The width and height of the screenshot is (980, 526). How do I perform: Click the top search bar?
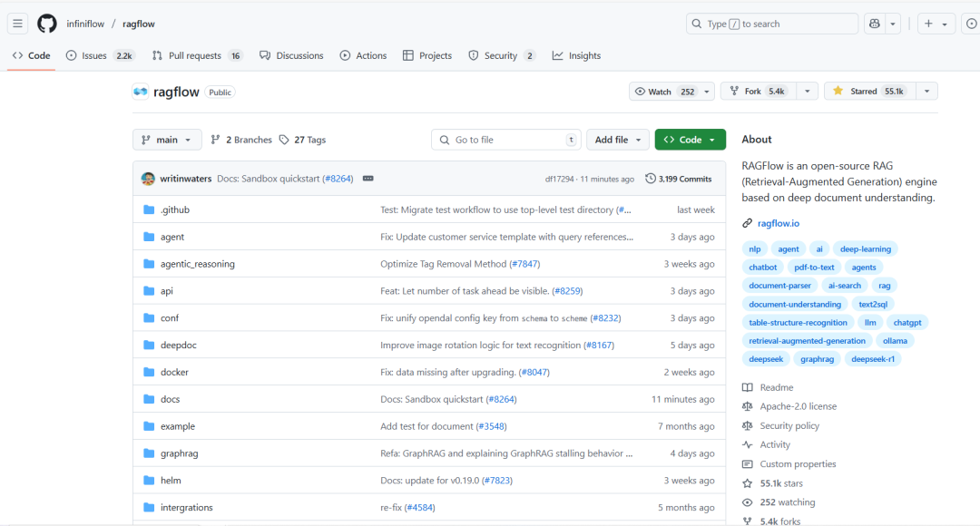[x=772, y=24]
